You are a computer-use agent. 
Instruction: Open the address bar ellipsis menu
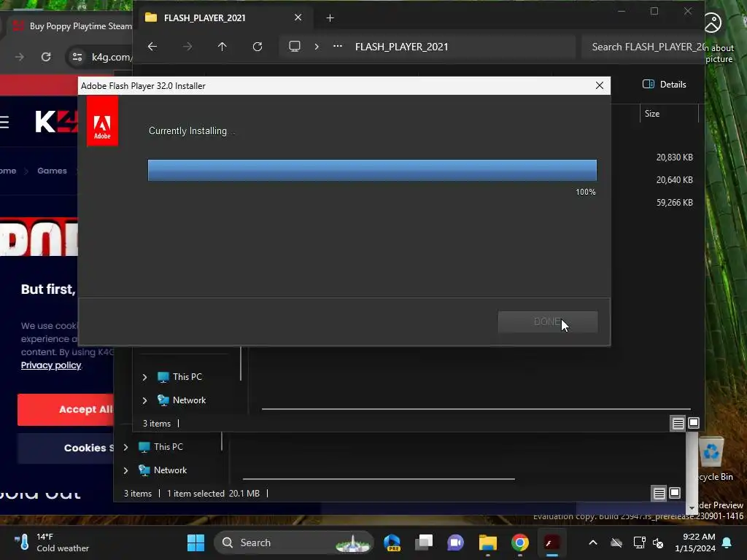coord(337,46)
